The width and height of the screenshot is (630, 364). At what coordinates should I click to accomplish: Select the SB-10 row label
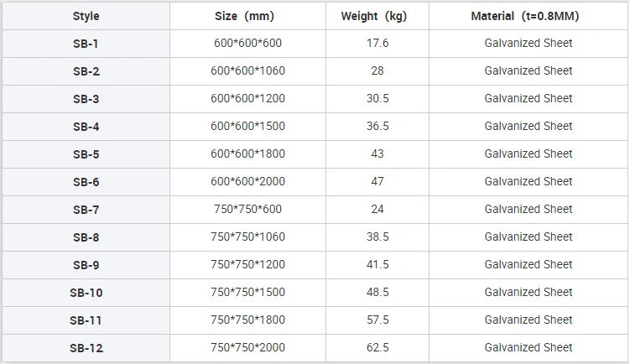pyautogui.click(x=86, y=293)
